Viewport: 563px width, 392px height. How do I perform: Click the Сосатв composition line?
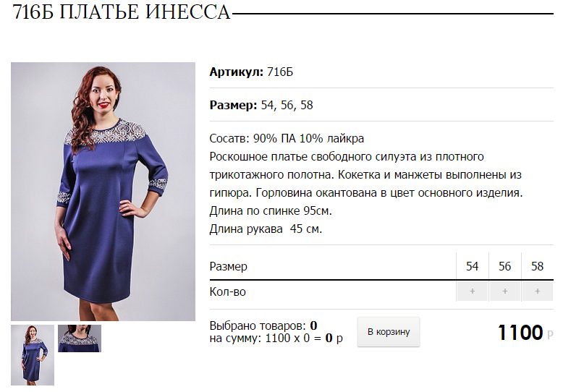pos(287,139)
